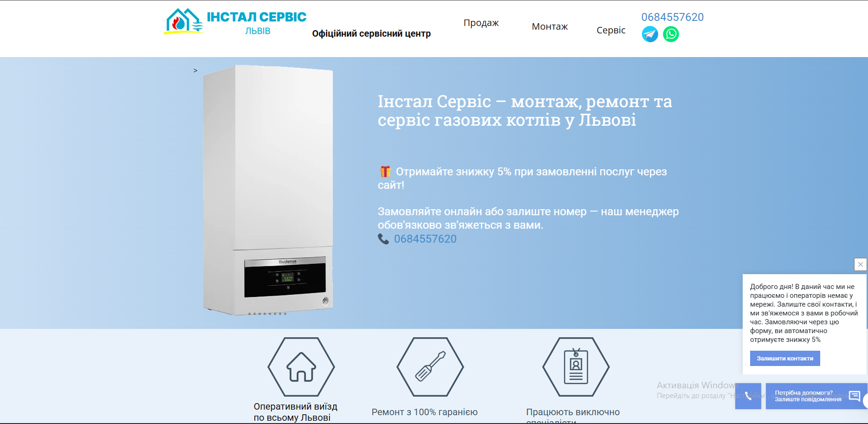
Task: Click the header phone number 0684557620
Action: tap(673, 17)
